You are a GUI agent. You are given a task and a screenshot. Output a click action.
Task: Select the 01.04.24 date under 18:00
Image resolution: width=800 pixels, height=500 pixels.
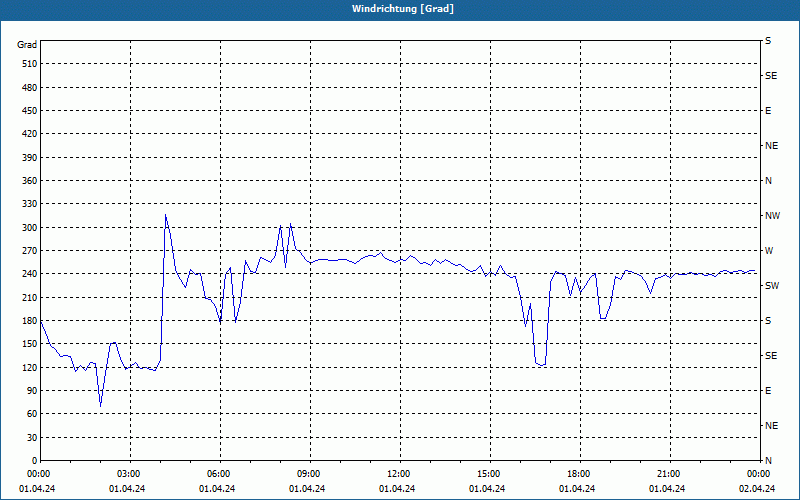click(x=577, y=489)
